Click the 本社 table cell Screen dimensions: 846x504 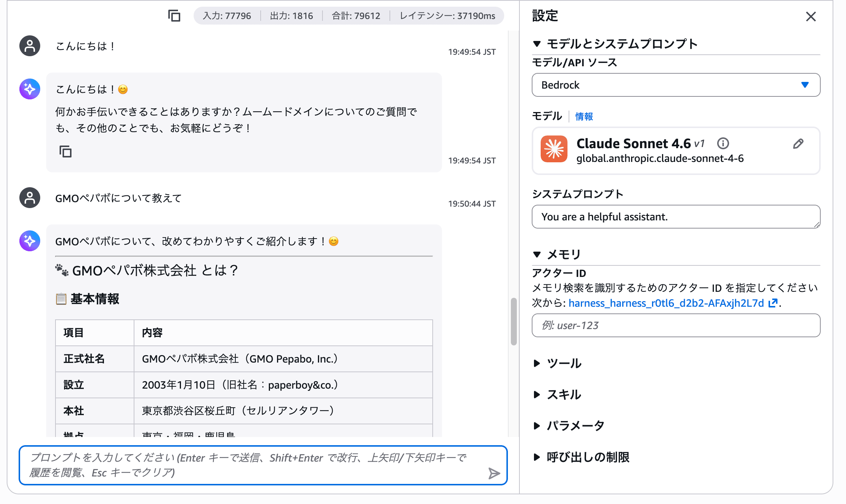click(95, 411)
